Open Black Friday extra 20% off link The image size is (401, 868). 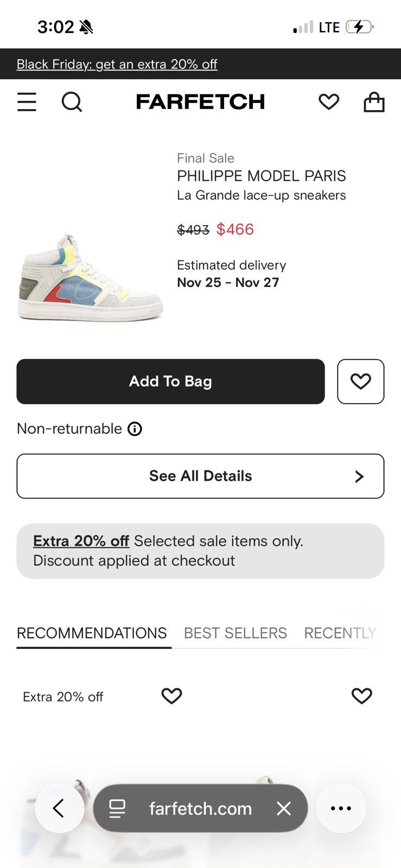[x=117, y=64]
